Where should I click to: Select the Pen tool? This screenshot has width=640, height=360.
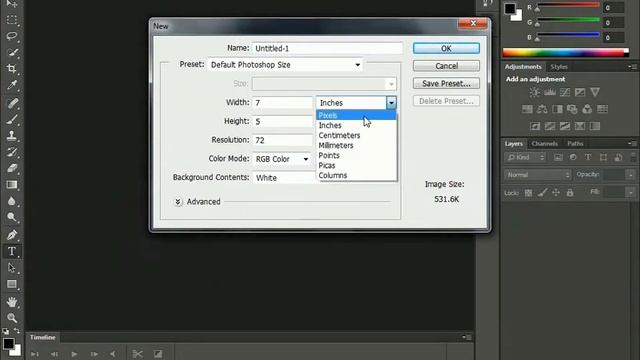tap(12, 235)
